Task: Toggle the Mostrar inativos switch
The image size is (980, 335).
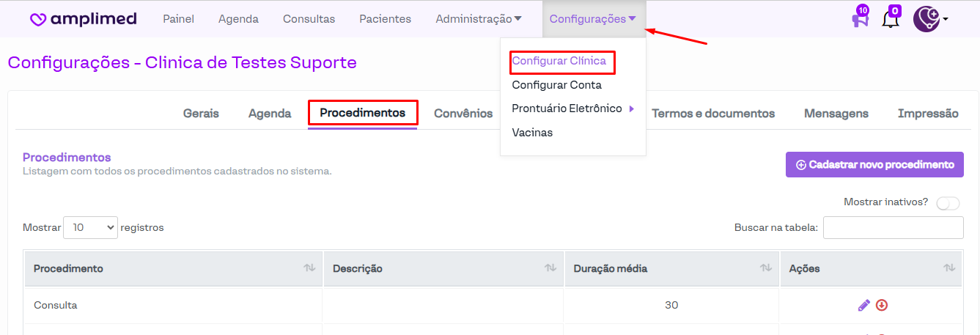Action: tap(948, 203)
